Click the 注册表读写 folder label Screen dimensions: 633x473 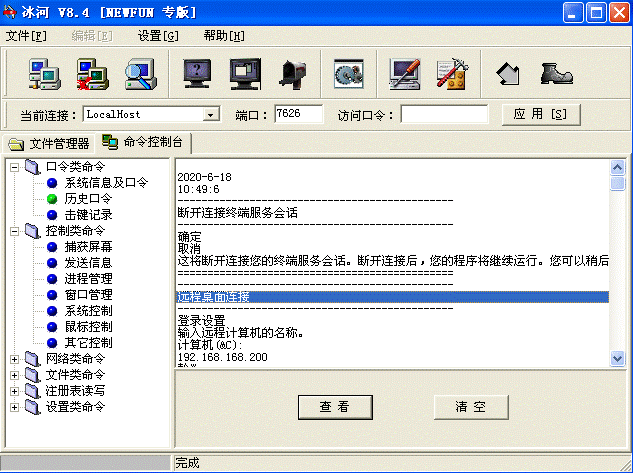[75, 391]
